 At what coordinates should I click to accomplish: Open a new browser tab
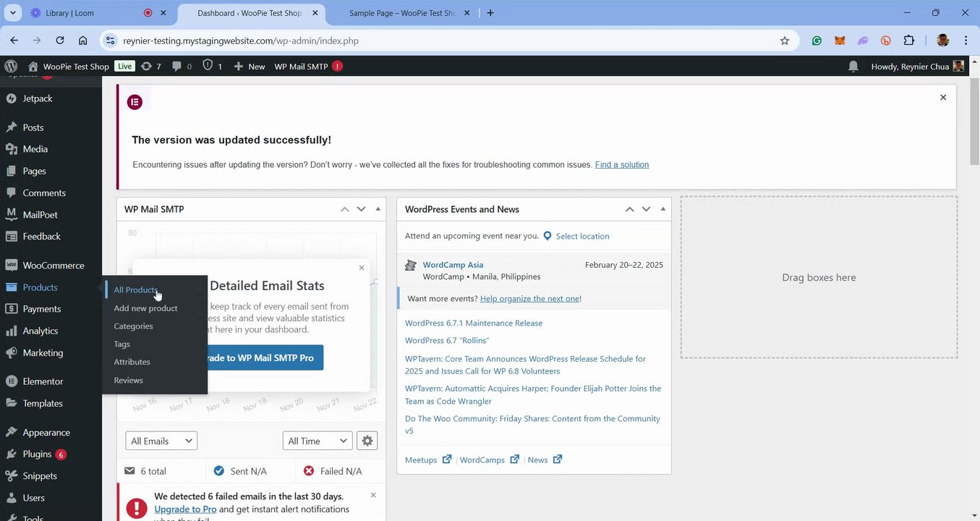click(490, 13)
